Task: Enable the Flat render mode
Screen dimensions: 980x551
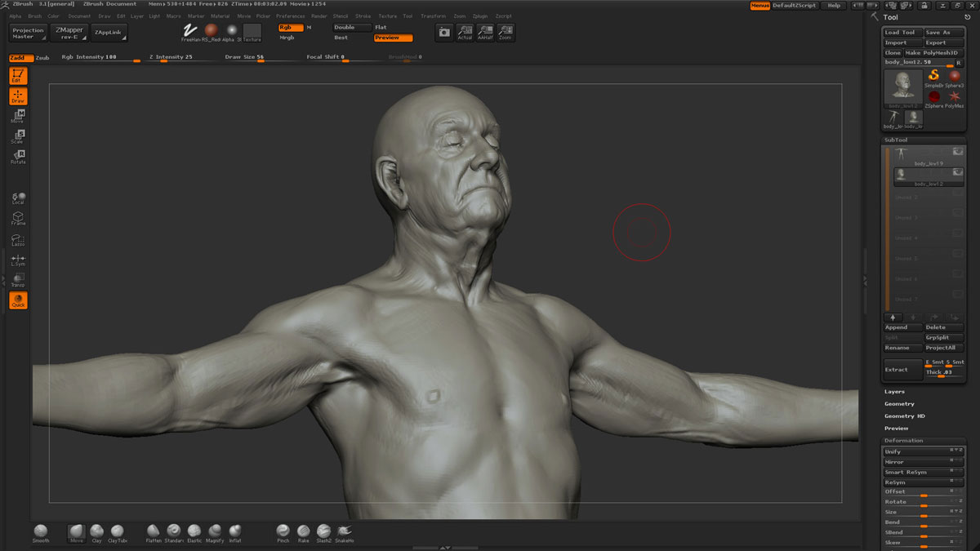Action: click(x=381, y=27)
